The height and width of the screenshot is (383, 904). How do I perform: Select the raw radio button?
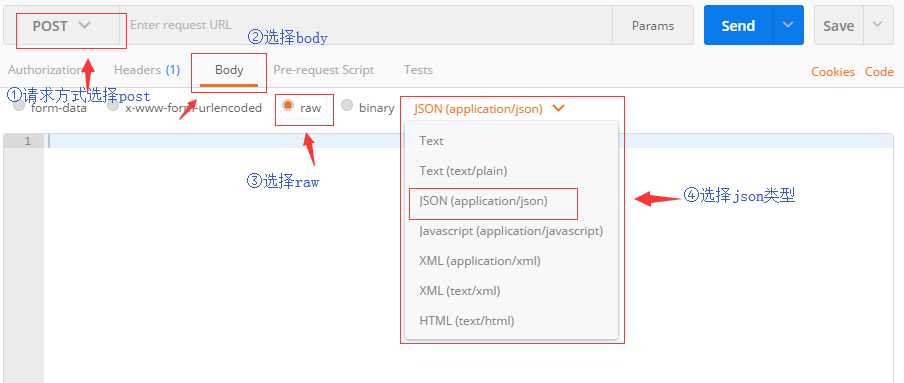[x=288, y=106]
